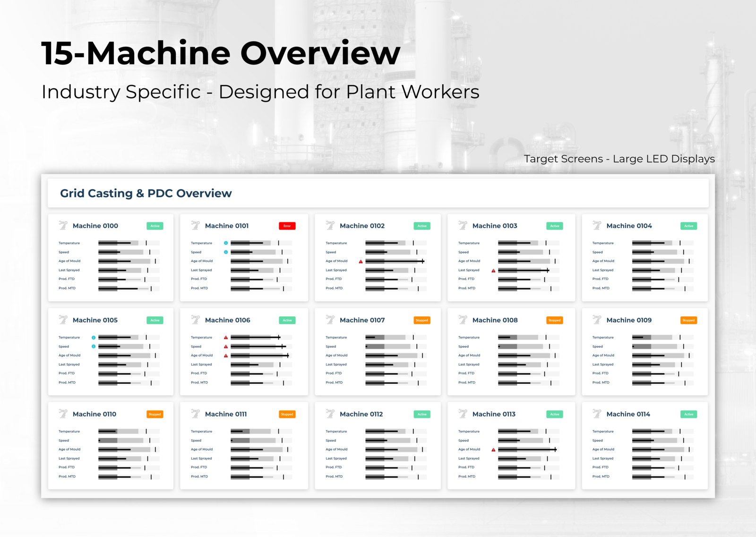Click the alert icon on Machine 0103 Last Sprayed
This screenshot has height=537, width=756.
coord(492,270)
